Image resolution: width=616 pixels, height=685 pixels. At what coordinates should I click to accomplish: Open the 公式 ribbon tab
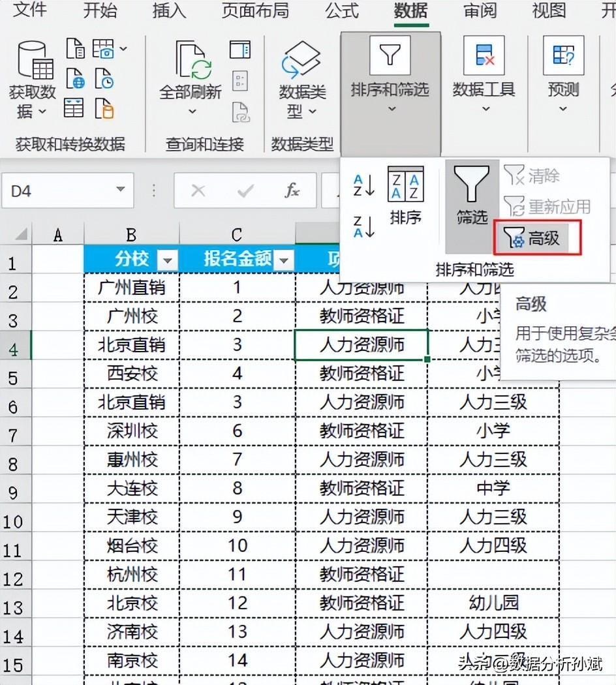[x=342, y=10]
